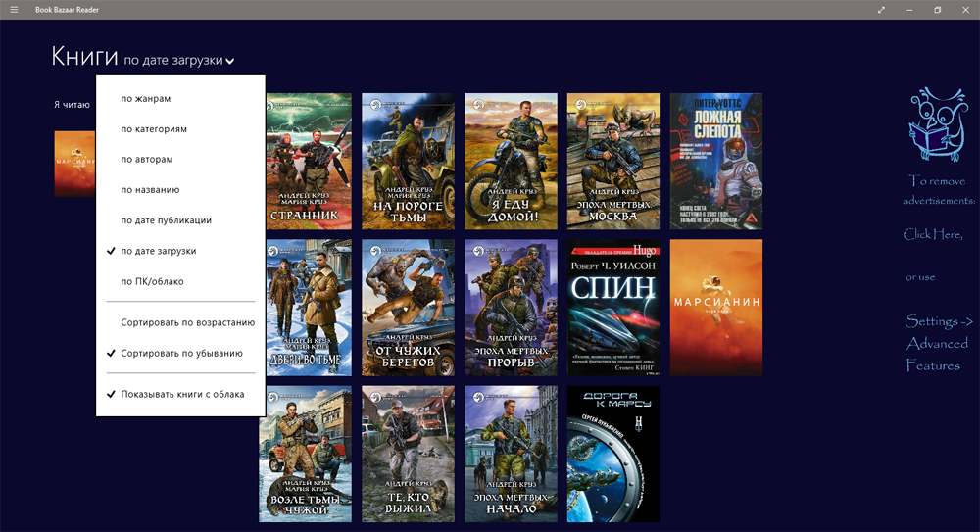980x532 pixels.
Task: Open the 'Странник' book cover
Action: (x=309, y=162)
